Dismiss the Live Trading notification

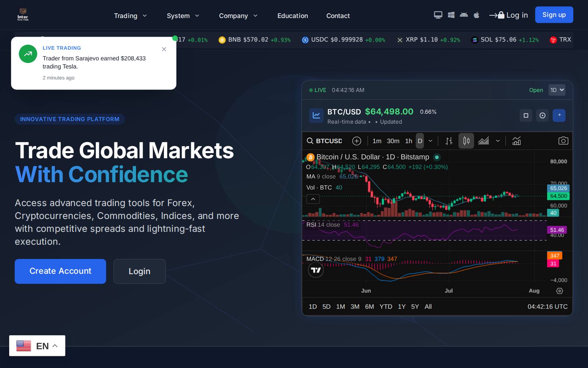164,49
